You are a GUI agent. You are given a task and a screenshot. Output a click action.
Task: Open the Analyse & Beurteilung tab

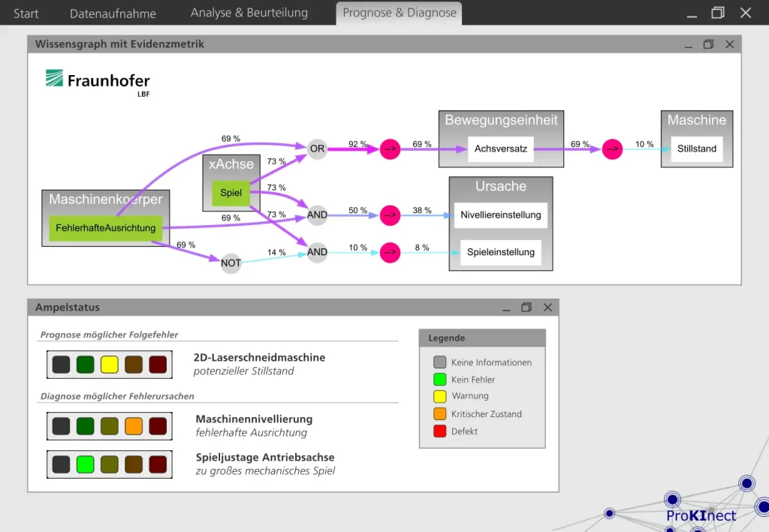point(249,13)
